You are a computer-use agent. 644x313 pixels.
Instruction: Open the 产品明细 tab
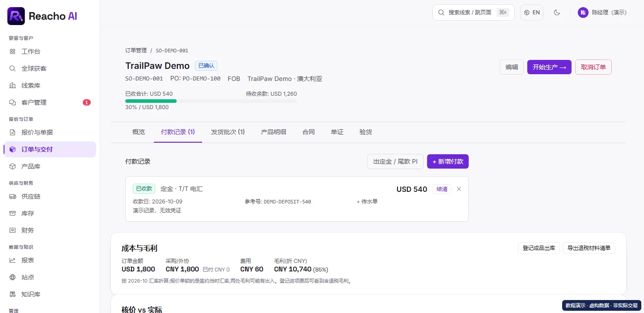point(274,132)
